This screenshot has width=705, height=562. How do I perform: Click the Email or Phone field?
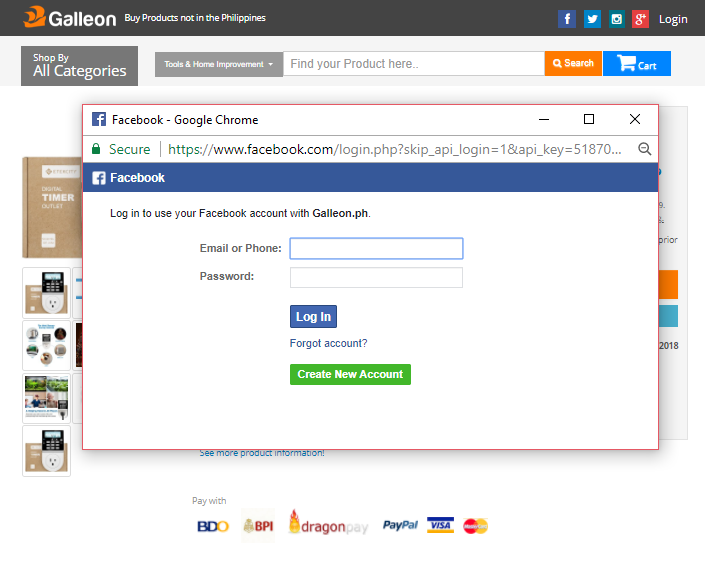click(376, 248)
